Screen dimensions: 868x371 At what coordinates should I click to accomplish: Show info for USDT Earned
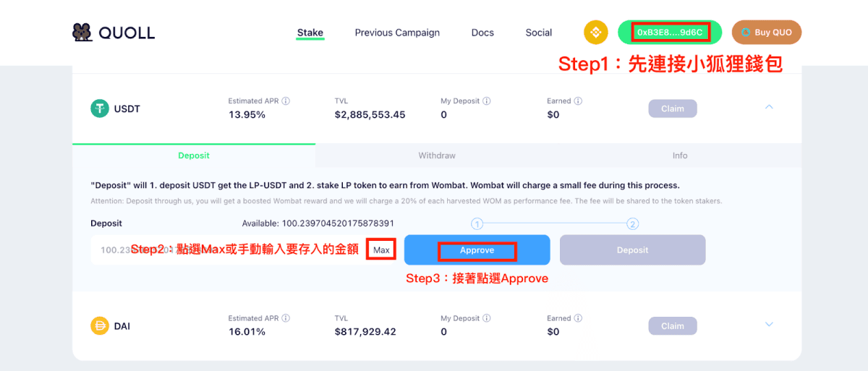pos(578,101)
